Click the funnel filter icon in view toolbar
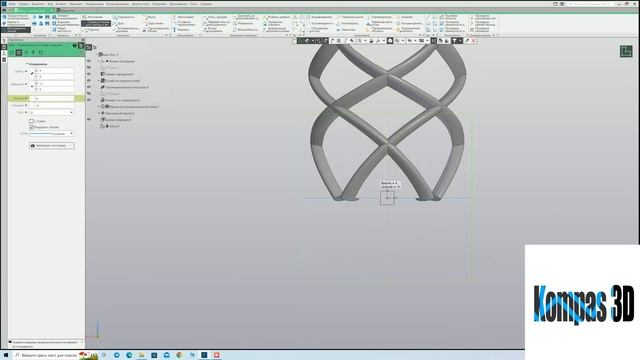This screenshot has height=360, width=640. point(454,41)
